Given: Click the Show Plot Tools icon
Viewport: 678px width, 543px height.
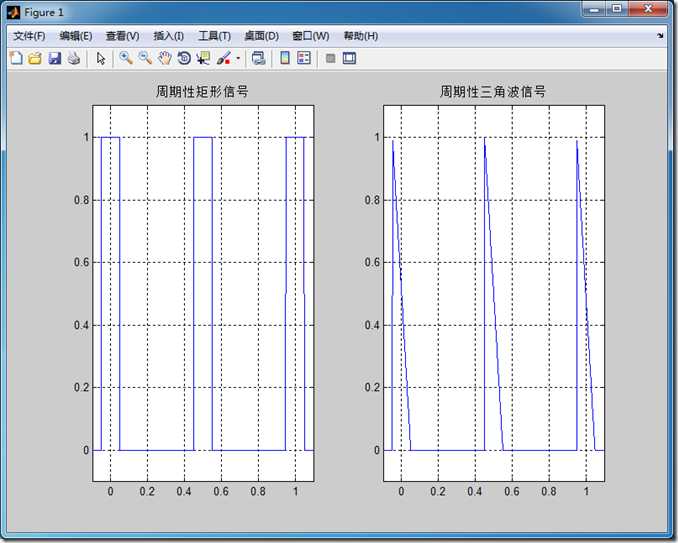Looking at the screenshot, I should (349, 58).
